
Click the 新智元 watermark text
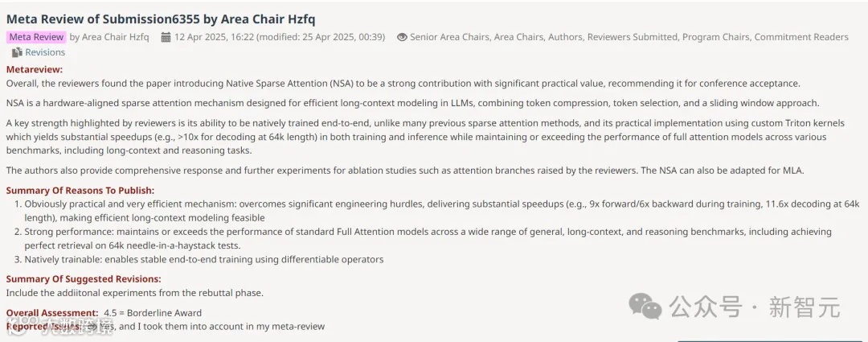(x=804, y=307)
